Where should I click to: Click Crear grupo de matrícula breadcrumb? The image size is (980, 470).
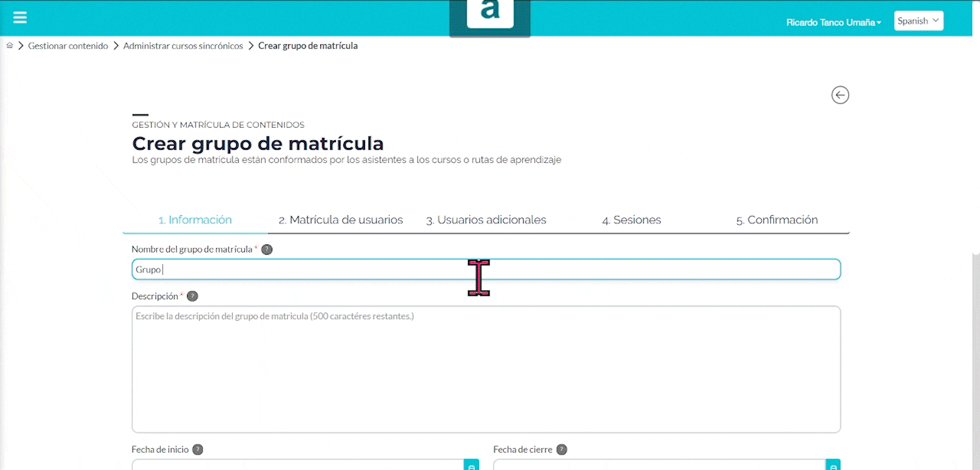tap(308, 46)
